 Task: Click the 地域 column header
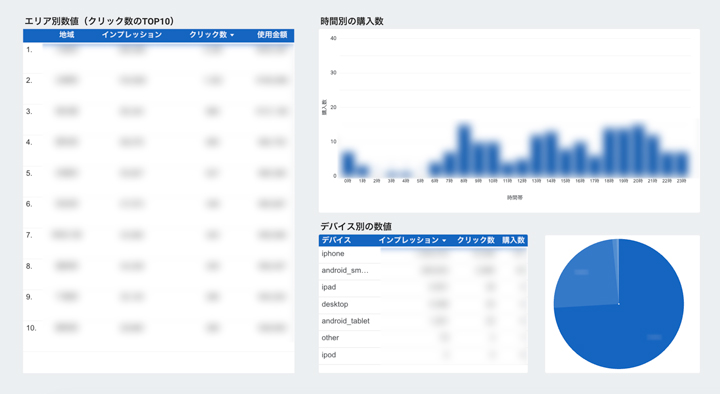(x=67, y=35)
